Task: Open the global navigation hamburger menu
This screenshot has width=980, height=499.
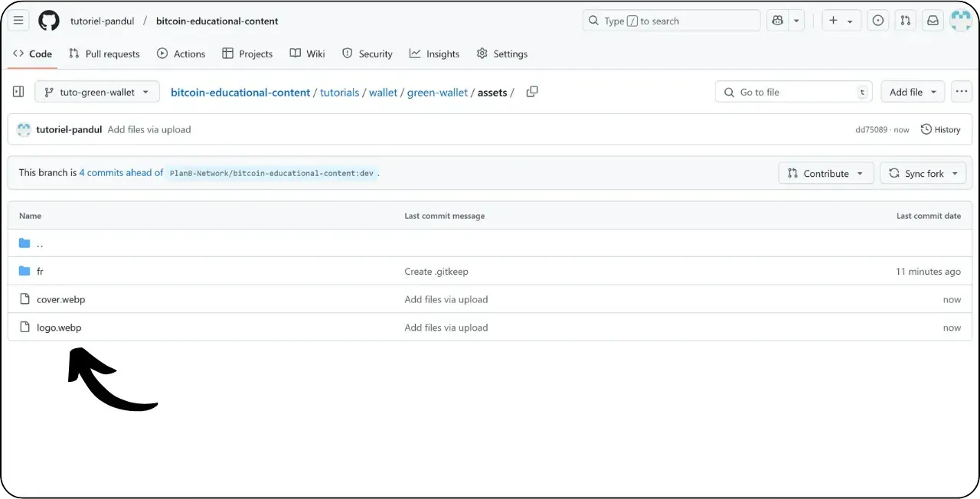Action: 18,21
